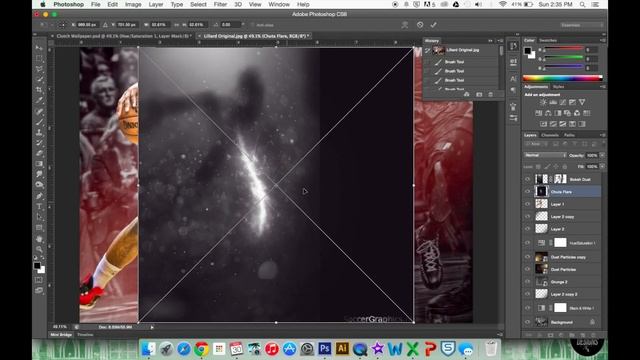Open the Layers panel flyout menu

pos(603,135)
